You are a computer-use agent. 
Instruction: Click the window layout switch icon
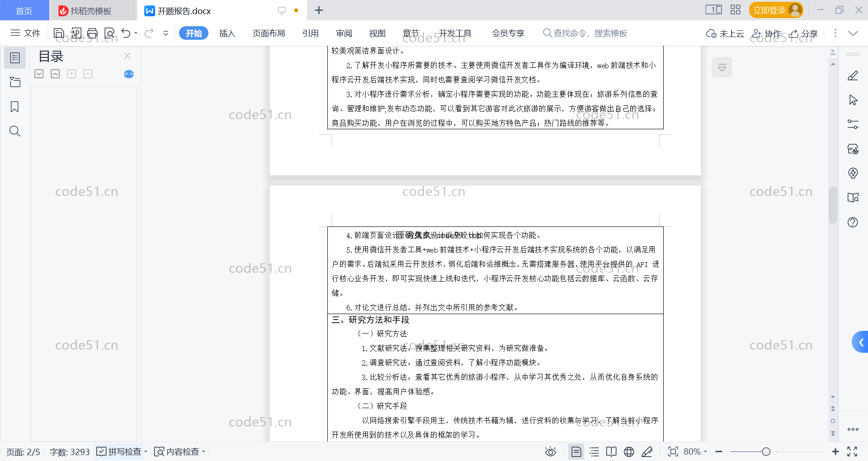tap(713, 9)
